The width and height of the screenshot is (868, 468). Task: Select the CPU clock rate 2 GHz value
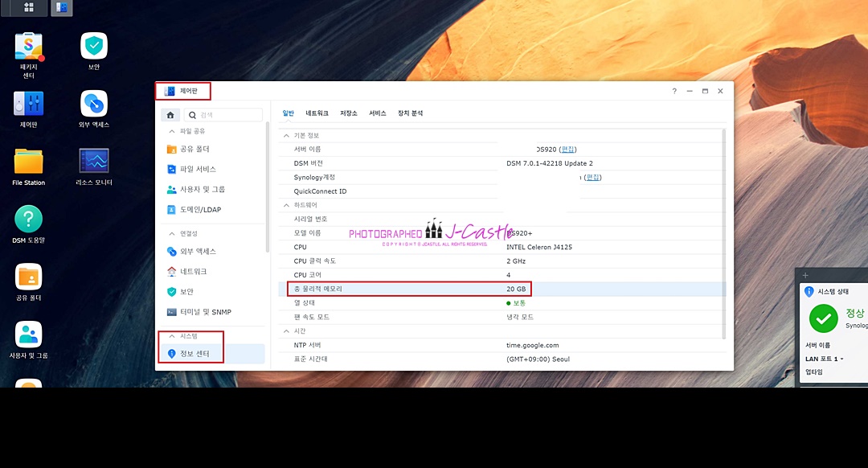(516, 261)
